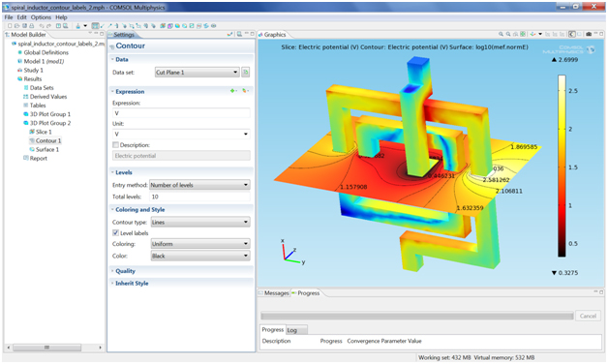Click the green Zoom Extents icon
Viewport: 608px width, 364px height.
pos(523,34)
